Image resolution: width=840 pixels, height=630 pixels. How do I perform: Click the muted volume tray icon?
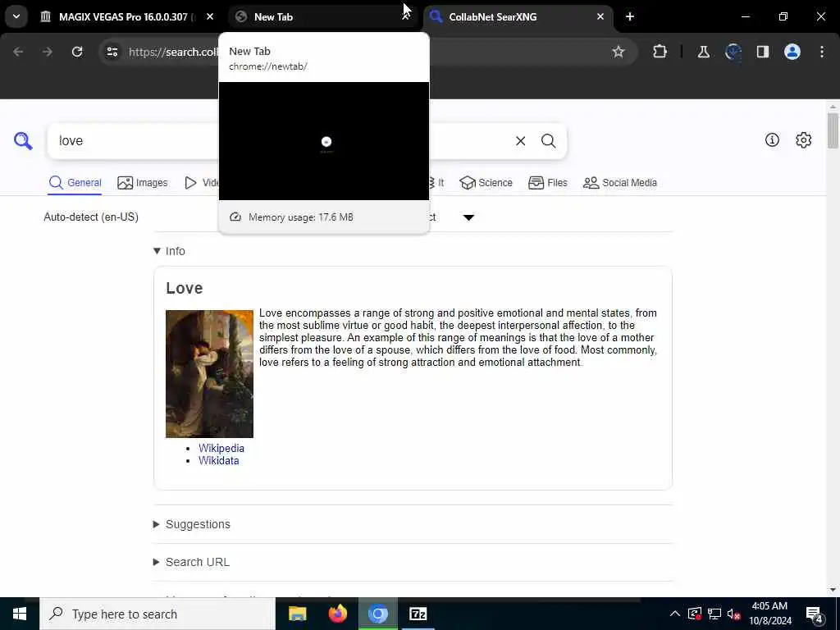tap(733, 614)
